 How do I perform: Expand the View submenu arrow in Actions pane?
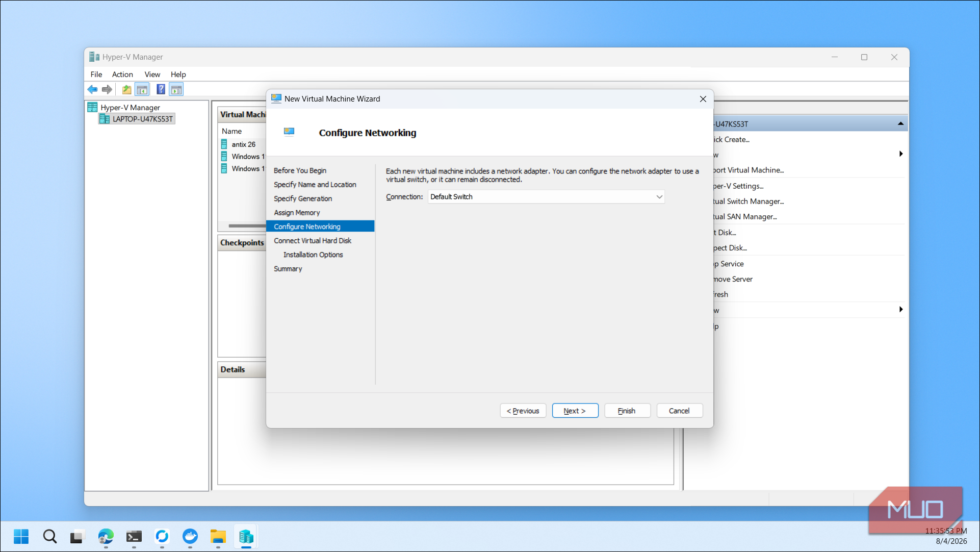900,310
